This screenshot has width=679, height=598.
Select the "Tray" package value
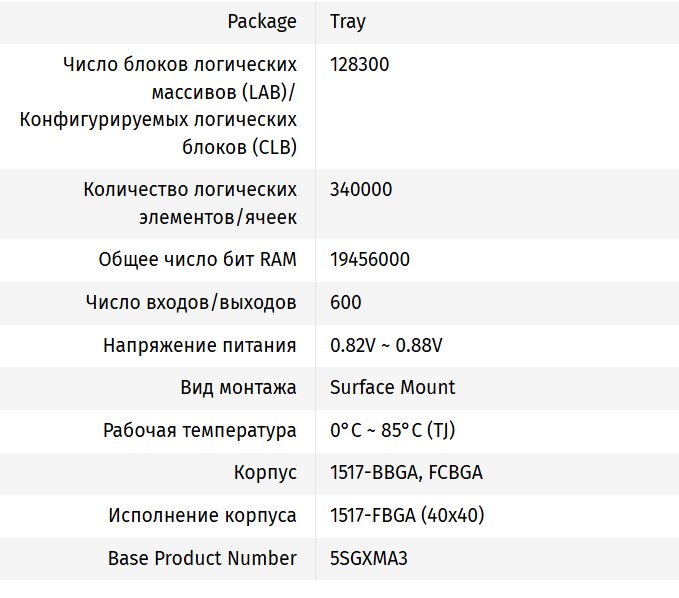coord(346,21)
